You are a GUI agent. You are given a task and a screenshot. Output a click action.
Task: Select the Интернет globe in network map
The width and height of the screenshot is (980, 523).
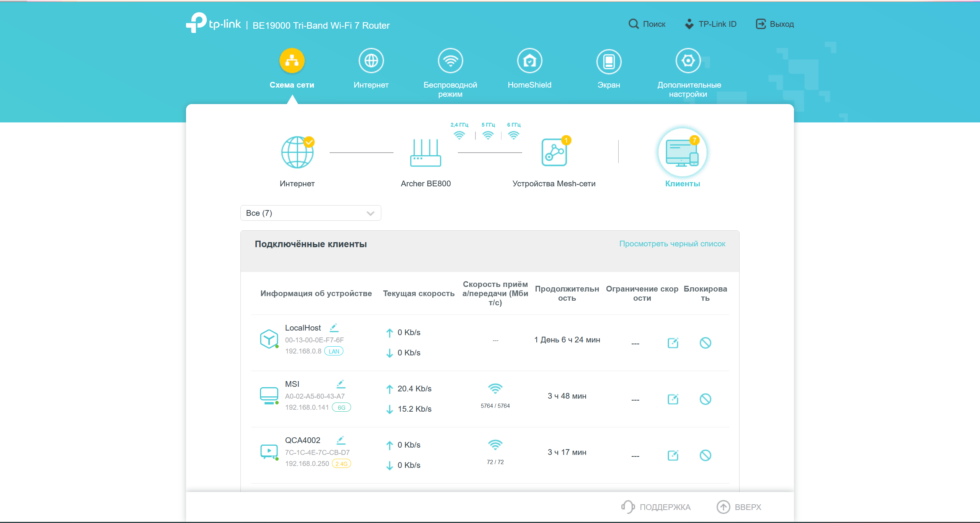[x=297, y=152]
